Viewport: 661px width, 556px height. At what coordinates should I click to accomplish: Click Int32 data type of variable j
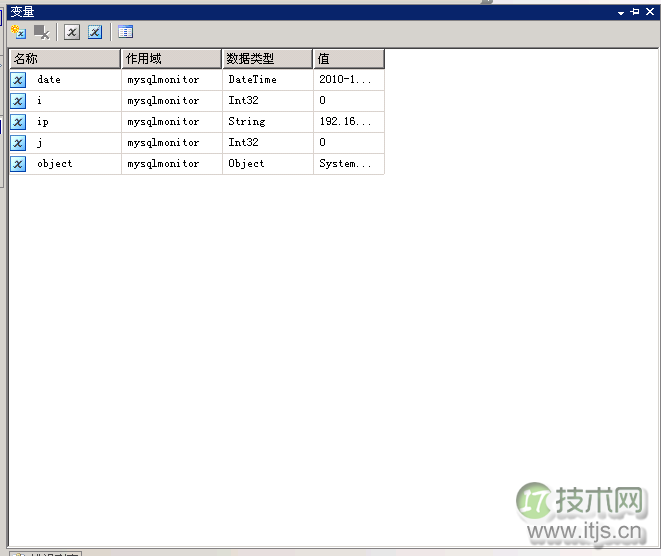[x=243, y=142]
